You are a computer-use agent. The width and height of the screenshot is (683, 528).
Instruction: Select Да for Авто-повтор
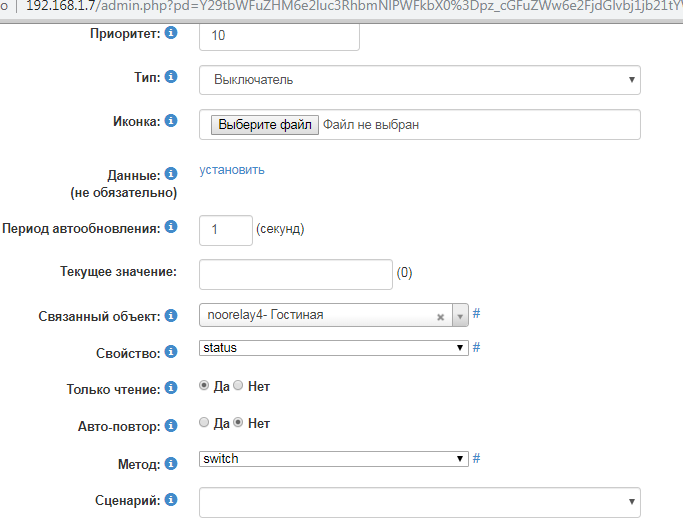click(x=204, y=423)
